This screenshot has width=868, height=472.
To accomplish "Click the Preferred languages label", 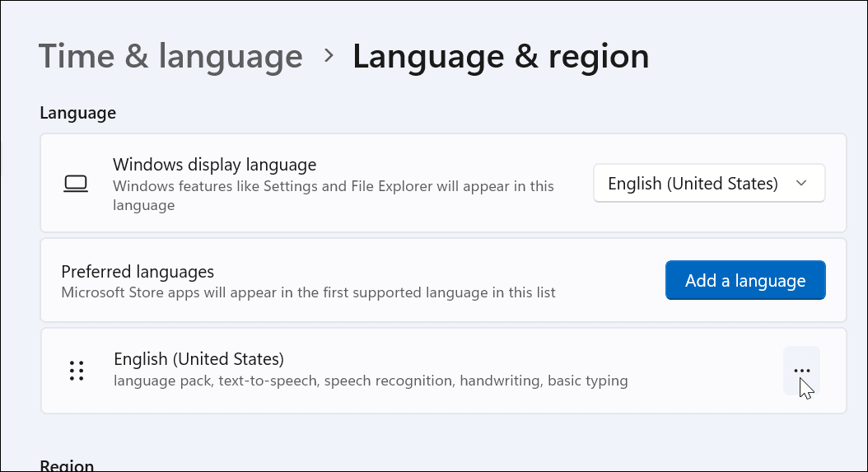I will (138, 272).
